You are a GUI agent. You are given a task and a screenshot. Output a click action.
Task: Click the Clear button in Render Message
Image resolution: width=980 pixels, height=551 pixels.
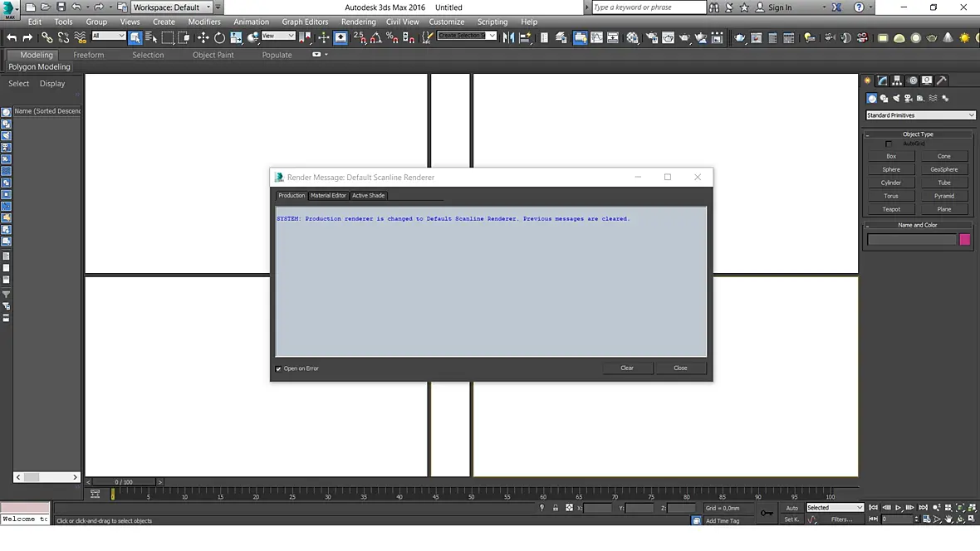627,368
